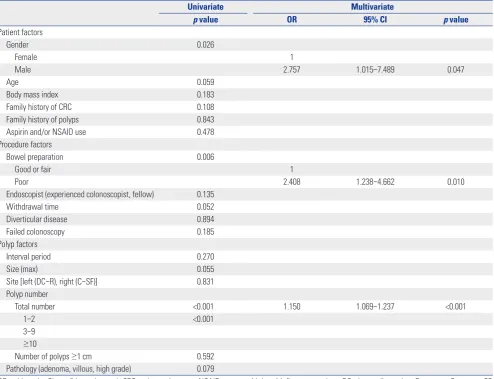Image resolution: width=494 pixels, height=379 pixels.
Task: Select the Male row label
Action: [x=23, y=70]
